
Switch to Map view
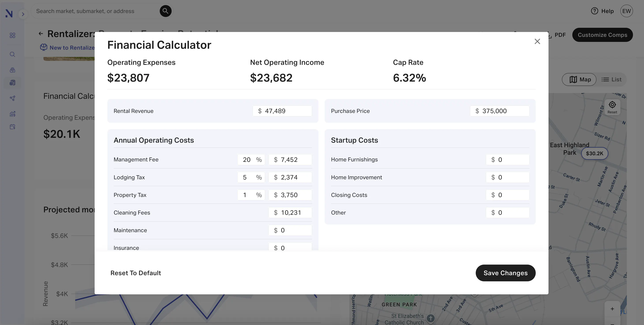pyautogui.click(x=579, y=80)
